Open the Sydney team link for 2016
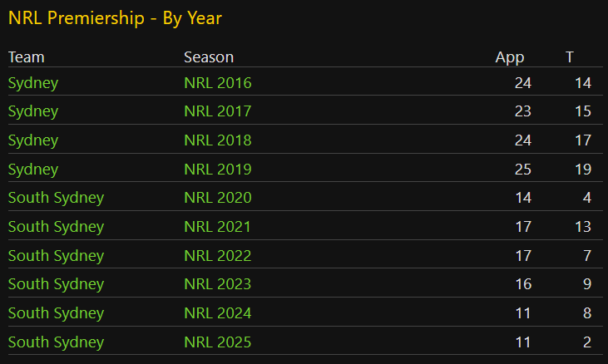Image resolution: width=608 pixels, height=364 pixels. point(33,83)
